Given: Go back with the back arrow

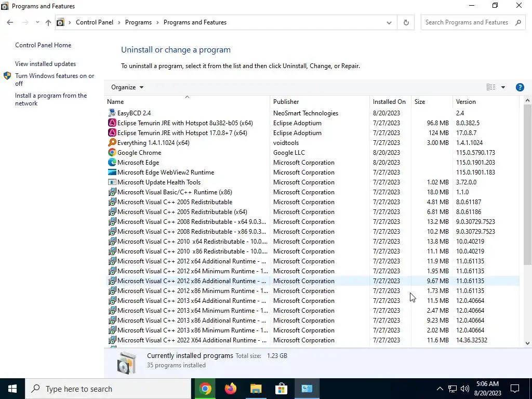Looking at the screenshot, I should tap(10, 22).
